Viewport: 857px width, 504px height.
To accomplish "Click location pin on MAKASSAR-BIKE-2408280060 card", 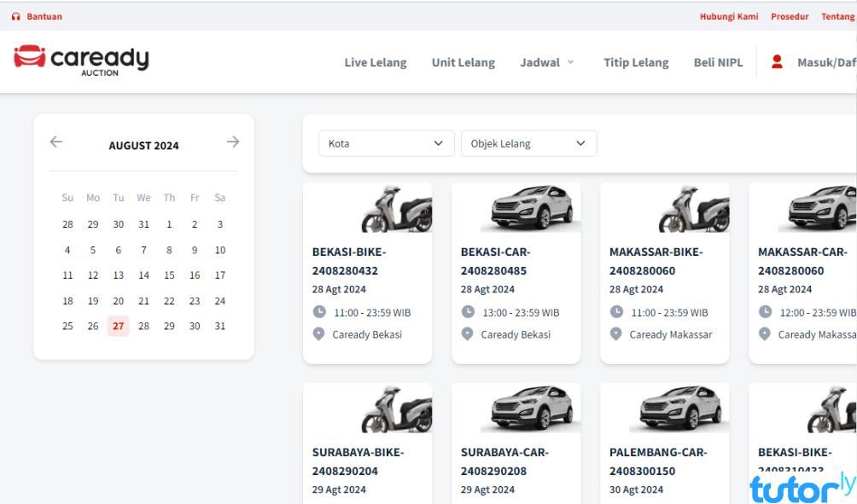I will coord(616,334).
